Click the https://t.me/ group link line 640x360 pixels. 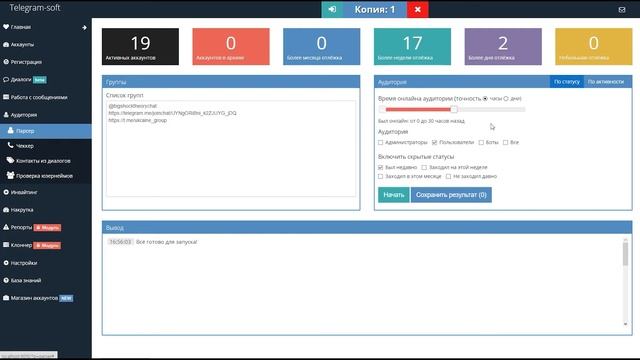tap(138, 120)
